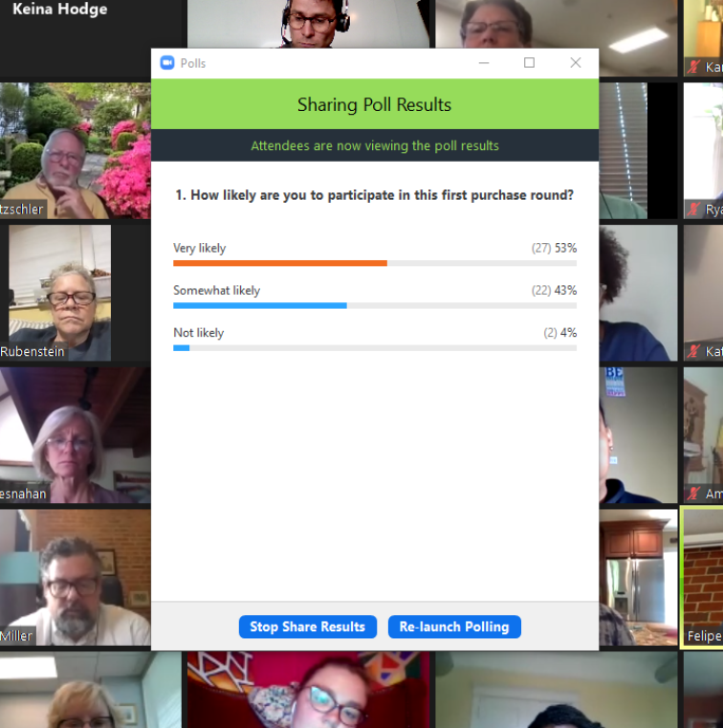Viewport: 723px width, 728px height.
Task: Minimize the Polls window
Action: (x=484, y=63)
